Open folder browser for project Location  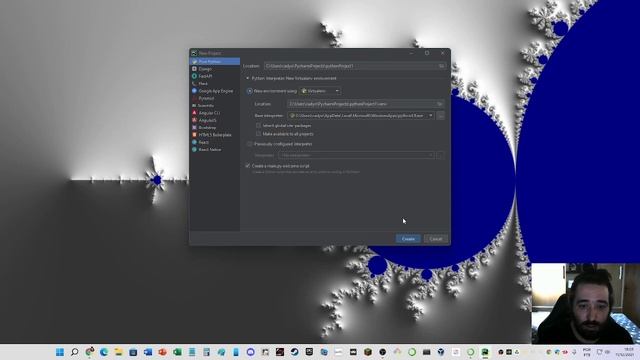(441, 66)
